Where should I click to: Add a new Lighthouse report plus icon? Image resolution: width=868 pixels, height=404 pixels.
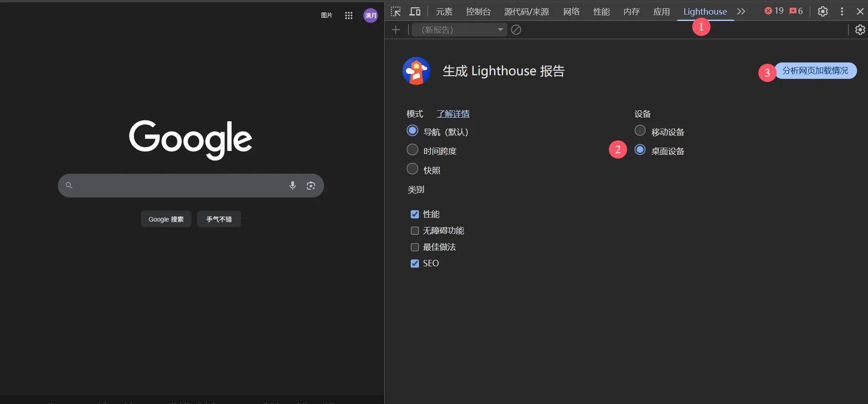click(396, 30)
